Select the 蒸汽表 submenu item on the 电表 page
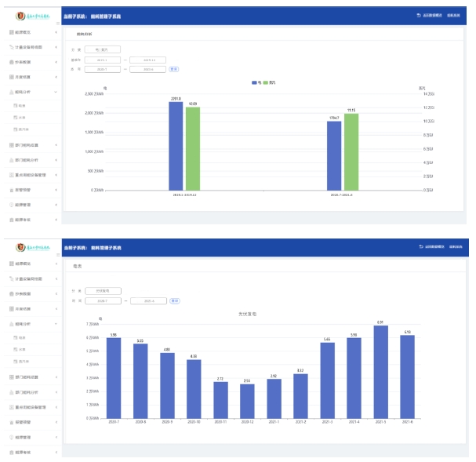 pos(23,361)
